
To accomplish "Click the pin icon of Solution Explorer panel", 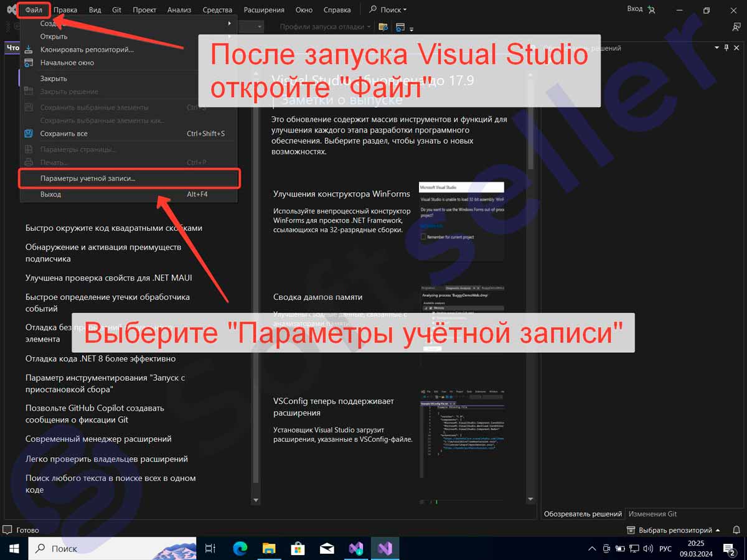I will pos(726,48).
